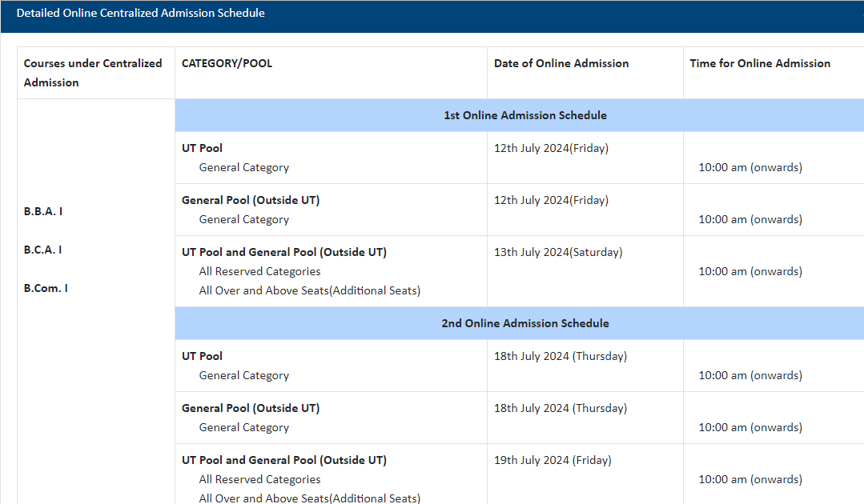Select the 'Date of Online Admission' header

pyautogui.click(x=561, y=63)
